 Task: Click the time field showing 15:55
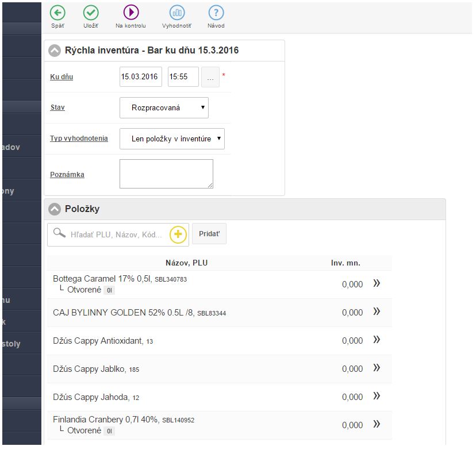pos(183,77)
